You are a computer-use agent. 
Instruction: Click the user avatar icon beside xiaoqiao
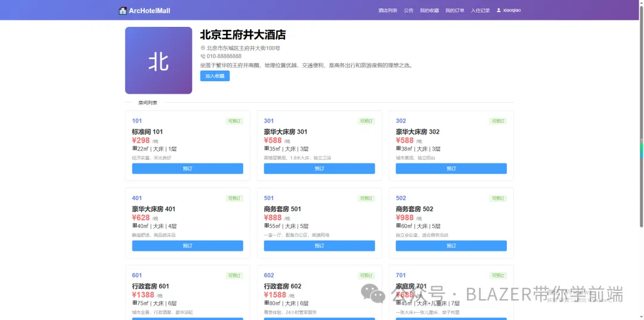tap(499, 10)
